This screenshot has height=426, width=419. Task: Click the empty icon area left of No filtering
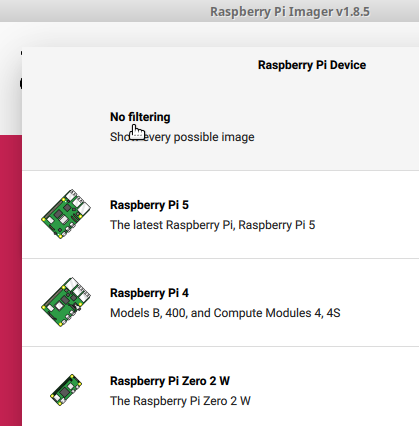coord(66,127)
